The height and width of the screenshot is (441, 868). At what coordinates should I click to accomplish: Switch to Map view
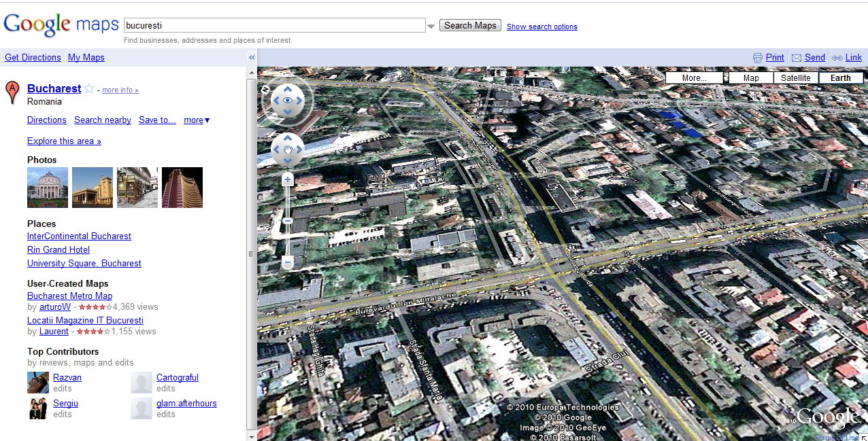click(751, 78)
